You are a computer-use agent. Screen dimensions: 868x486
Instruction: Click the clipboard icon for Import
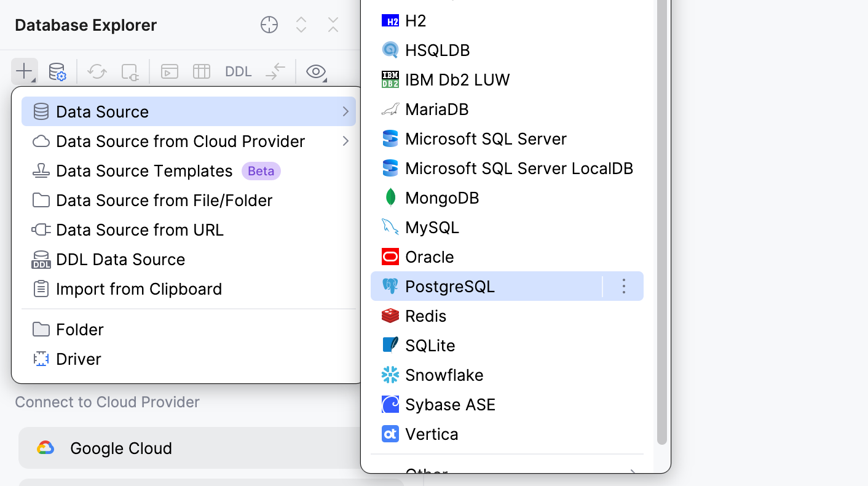pyautogui.click(x=41, y=289)
